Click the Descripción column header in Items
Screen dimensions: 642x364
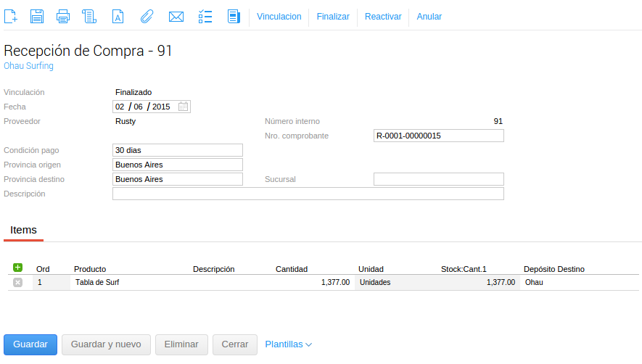(214, 269)
